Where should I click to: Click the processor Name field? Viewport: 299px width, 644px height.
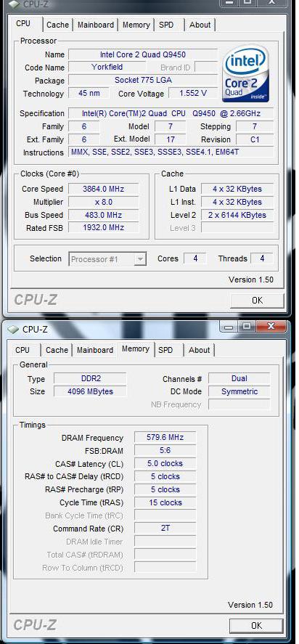pyautogui.click(x=143, y=54)
